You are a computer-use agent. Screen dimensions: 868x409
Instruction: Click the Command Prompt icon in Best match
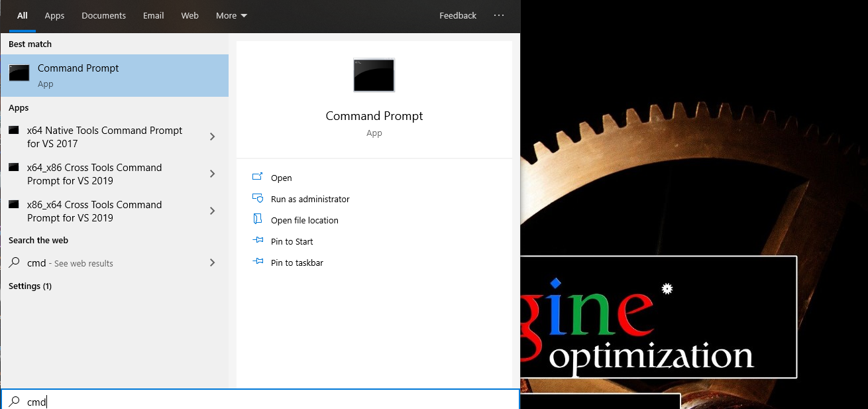click(x=19, y=73)
